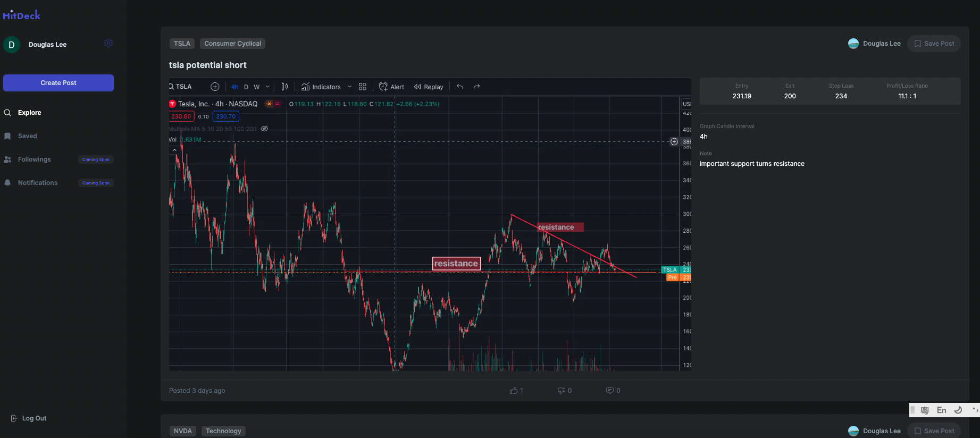The image size is (980, 438).
Task: Open the account settings gear
Action: tap(108, 44)
